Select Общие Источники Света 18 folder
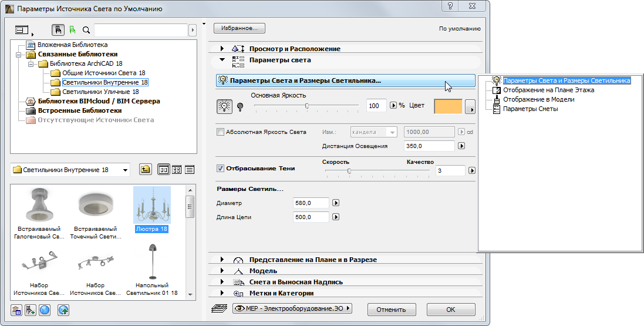 click(x=103, y=73)
